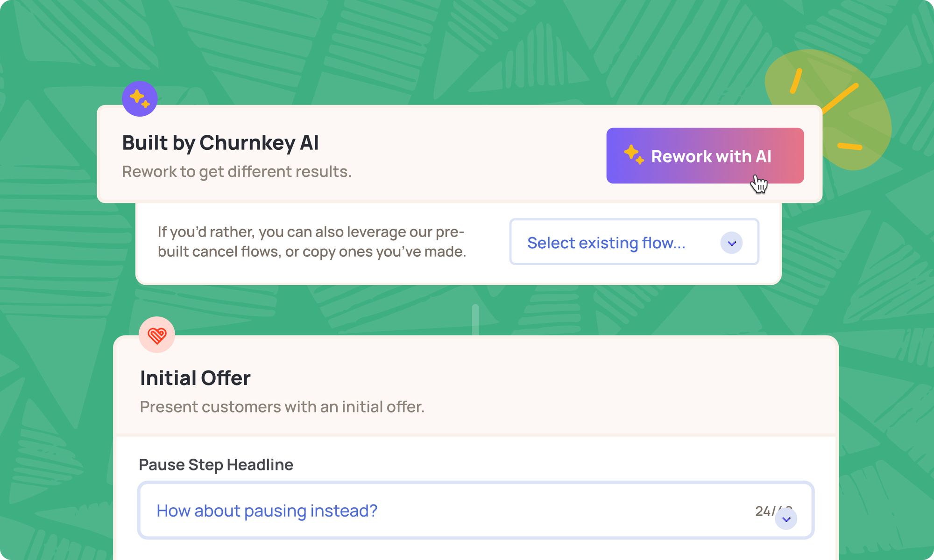
Task: Click the How about pausing instead? input
Action: (476, 511)
